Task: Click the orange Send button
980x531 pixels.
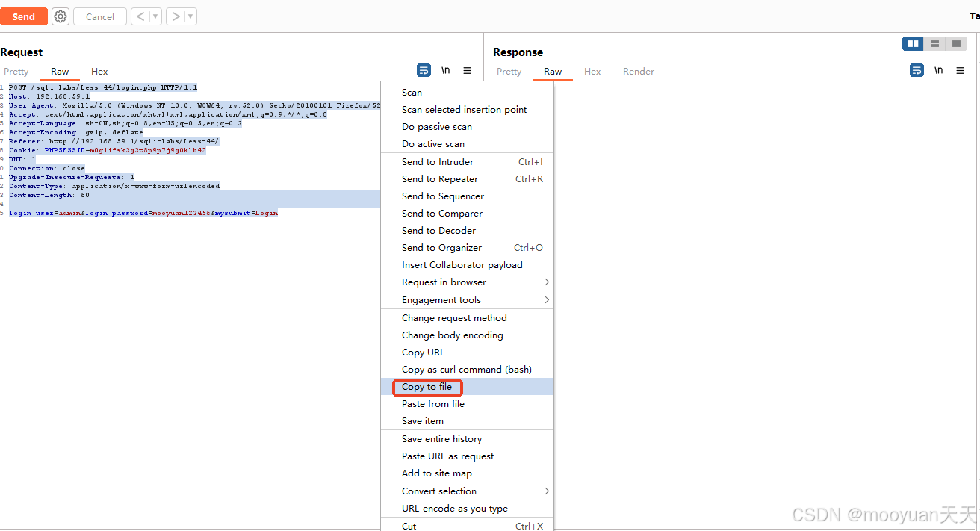Action: [x=24, y=16]
